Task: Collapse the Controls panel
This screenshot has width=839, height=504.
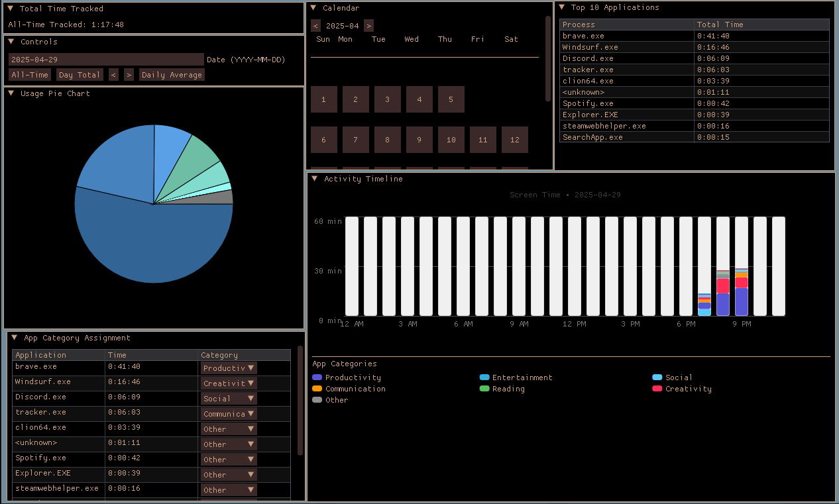Action: point(11,42)
